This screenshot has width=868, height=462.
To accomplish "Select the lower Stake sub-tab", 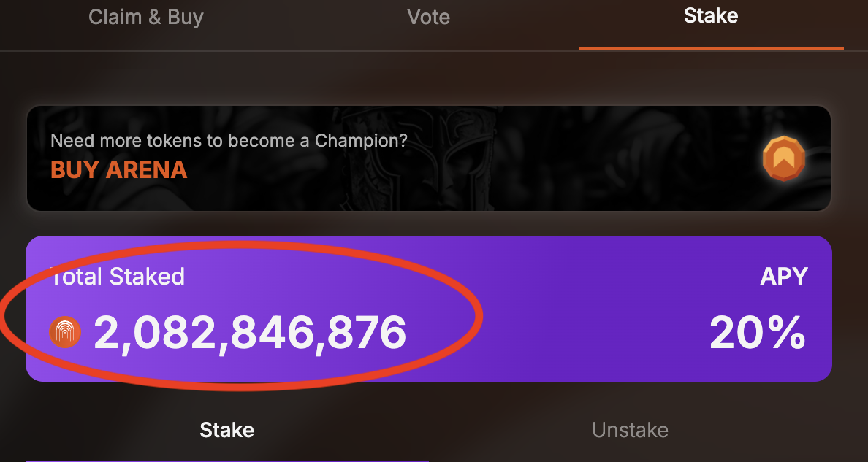I will point(226,430).
